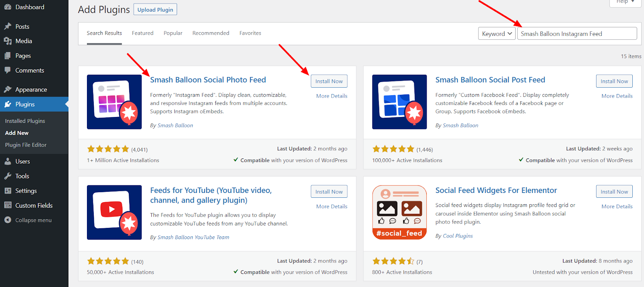Viewport: 644px width, 287px height.
Task: Open the Users menu item
Action: pyautogui.click(x=34, y=162)
